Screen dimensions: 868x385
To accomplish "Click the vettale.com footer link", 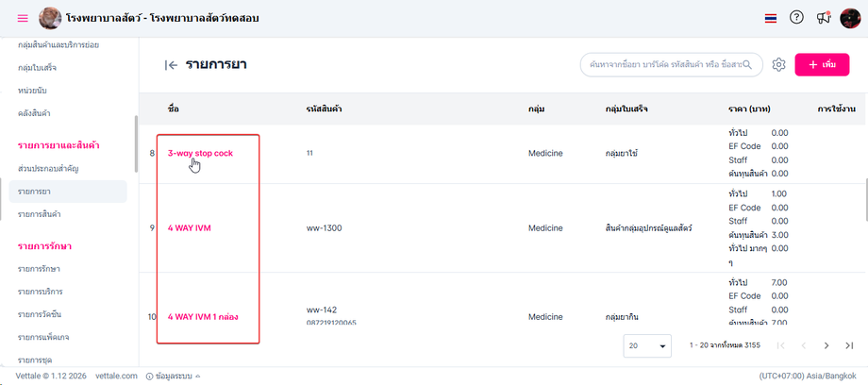I will [x=116, y=377].
